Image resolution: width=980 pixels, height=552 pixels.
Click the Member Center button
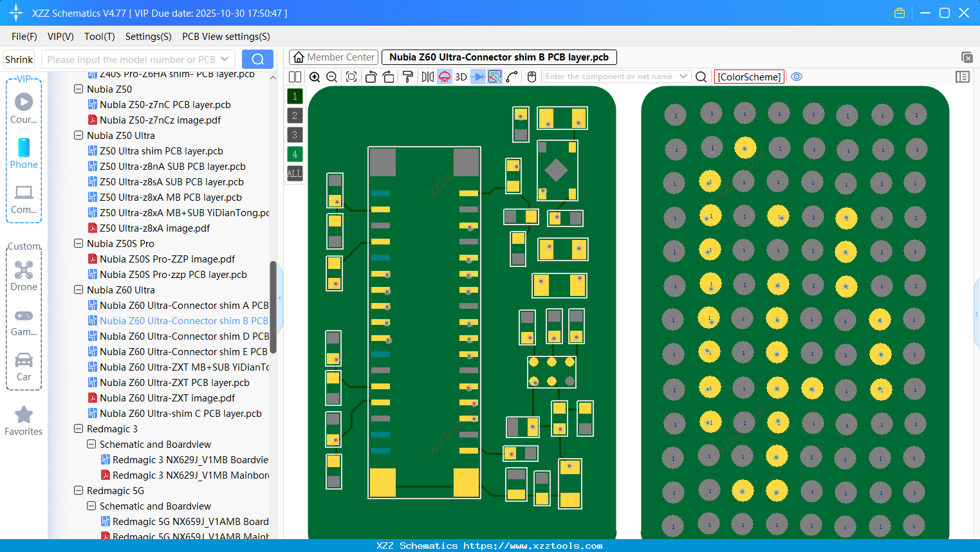pos(333,57)
